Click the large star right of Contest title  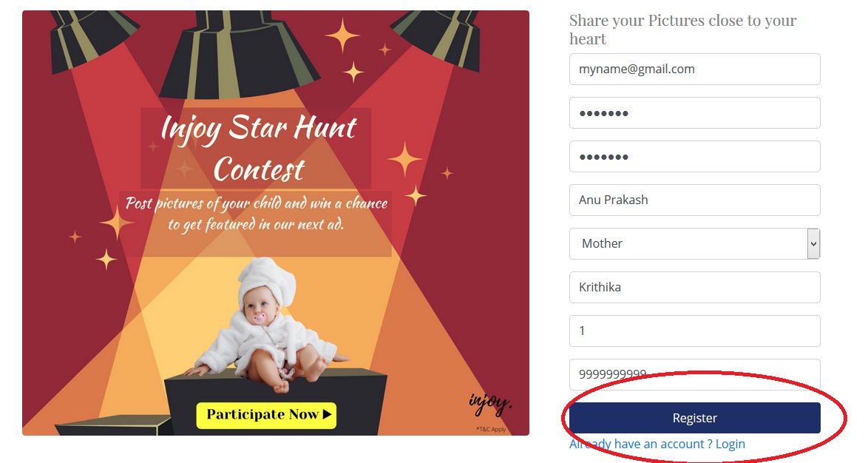[x=404, y=159]
